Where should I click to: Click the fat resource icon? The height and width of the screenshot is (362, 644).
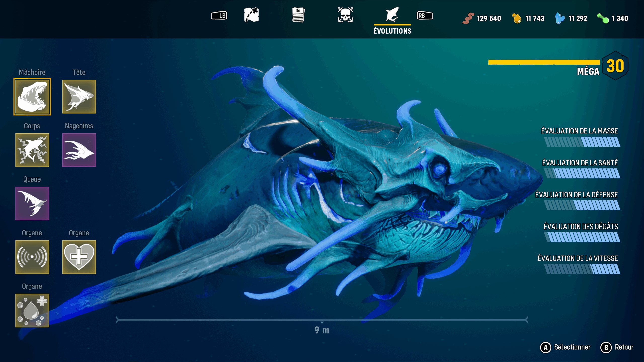tap(517, 18)
